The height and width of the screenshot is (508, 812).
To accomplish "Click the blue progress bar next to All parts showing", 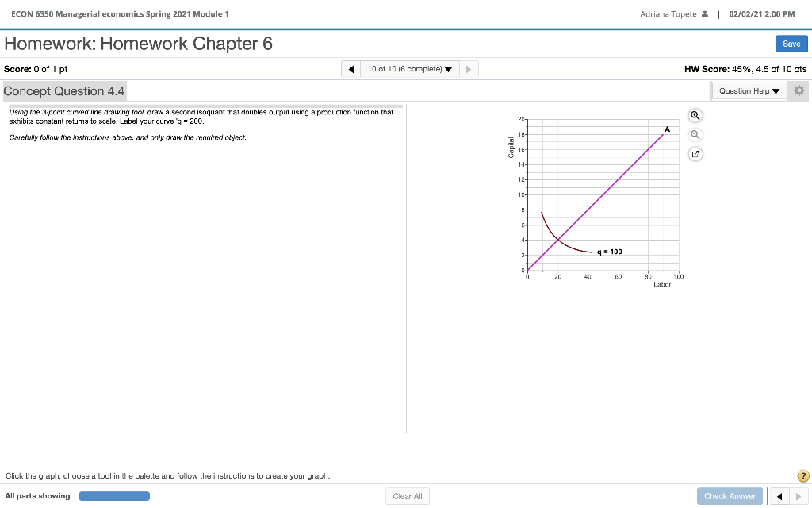I will (114, 495).
